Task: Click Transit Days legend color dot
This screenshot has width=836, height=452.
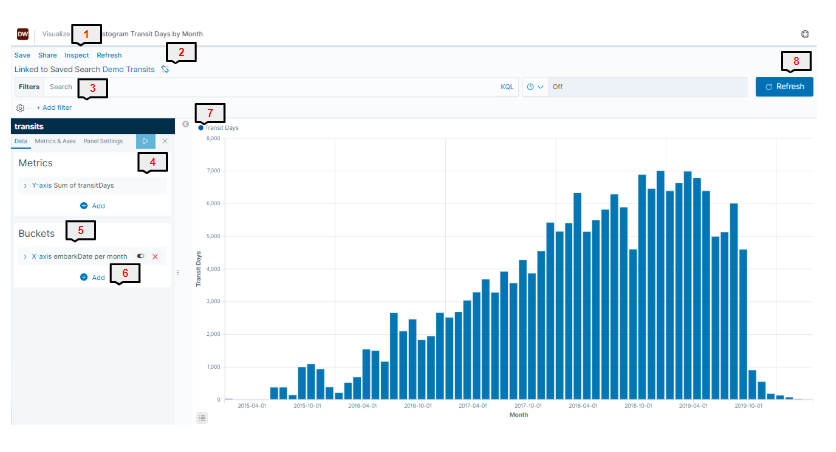Action: (200, 128)
